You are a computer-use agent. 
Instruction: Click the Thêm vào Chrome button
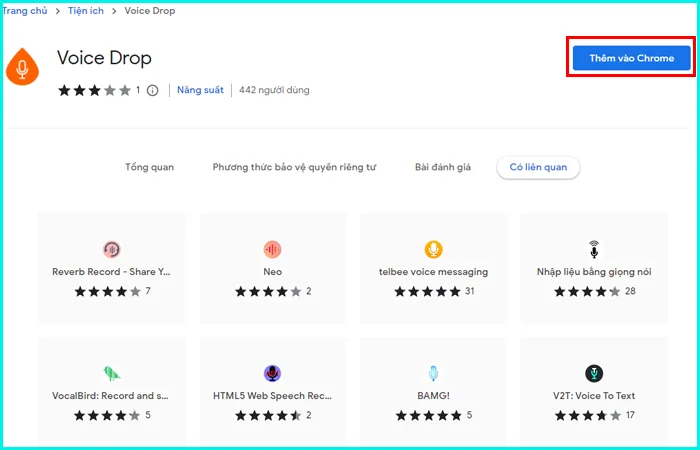(x=631, y=58)
